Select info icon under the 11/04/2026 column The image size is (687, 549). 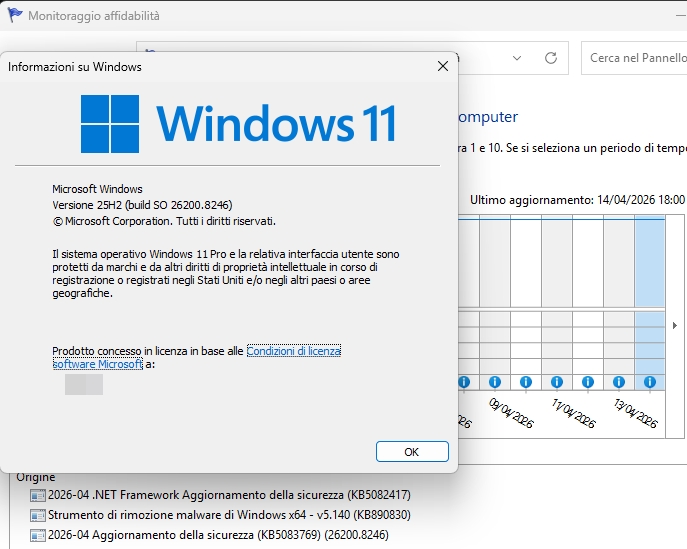click(557, 382)
